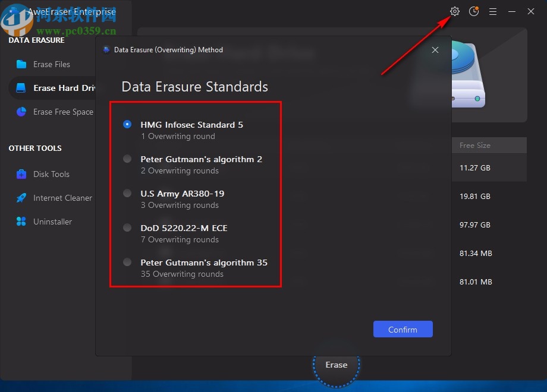Open Disk Tools in sidebar
The image size is (547, 392).
[51, 174]
